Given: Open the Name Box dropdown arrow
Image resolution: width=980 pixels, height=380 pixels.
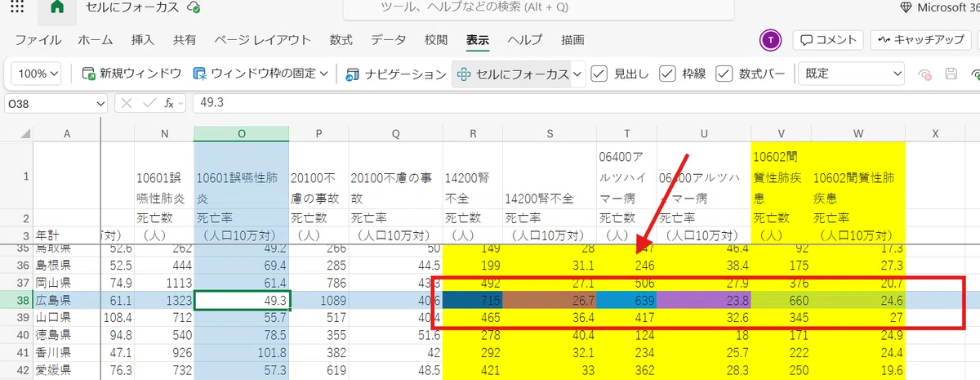Looking at the screenshot, I should (100, 103).
